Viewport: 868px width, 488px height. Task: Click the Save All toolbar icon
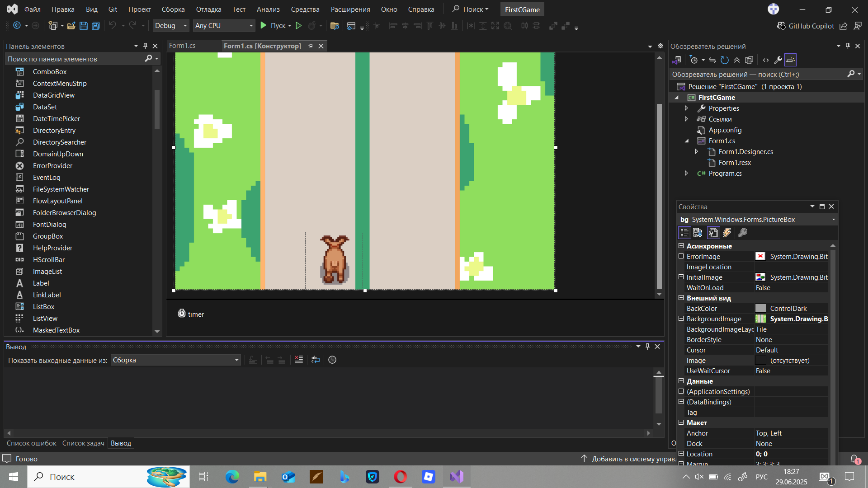(x=96, y=26)
